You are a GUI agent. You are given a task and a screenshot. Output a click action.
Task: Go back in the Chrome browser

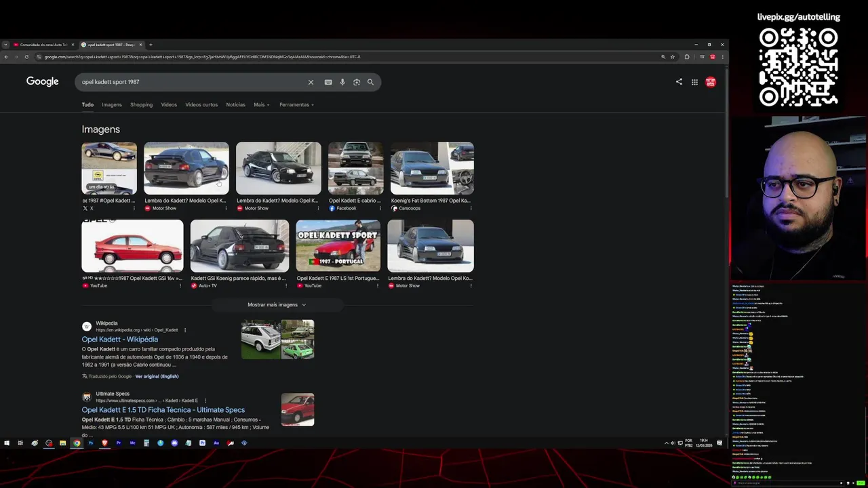[6, 57]
